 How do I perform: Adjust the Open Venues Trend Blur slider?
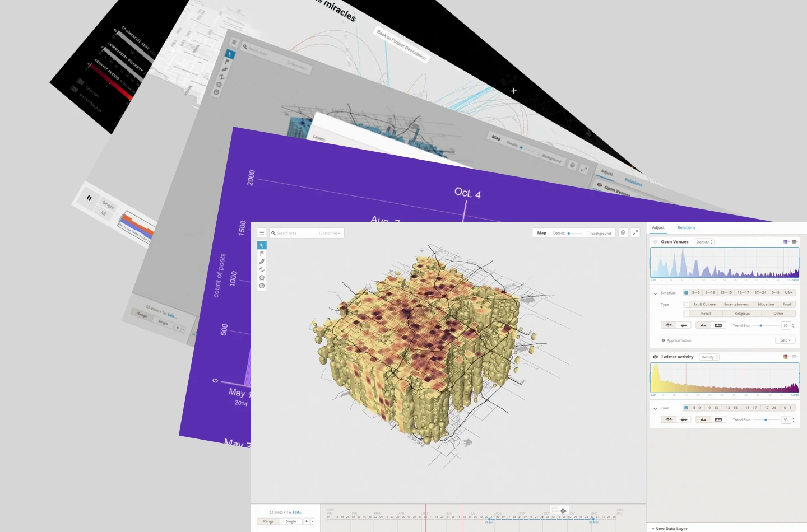[x=760, y=325]
